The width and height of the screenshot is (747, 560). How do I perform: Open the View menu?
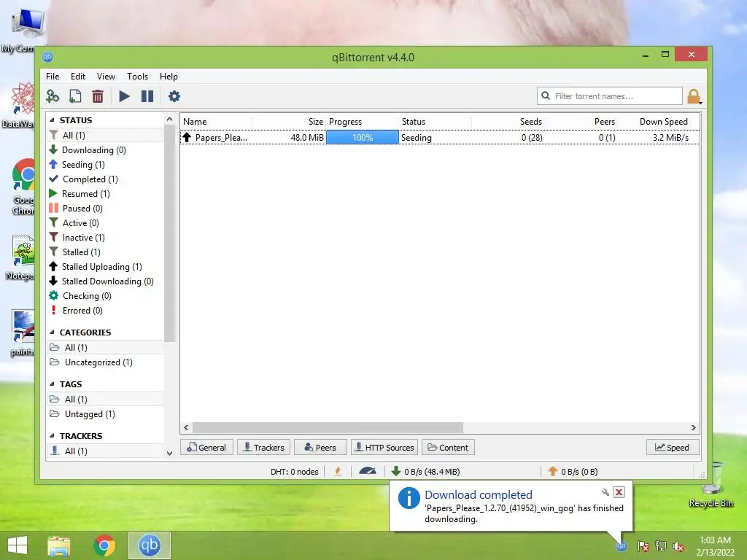coord(106,76)
